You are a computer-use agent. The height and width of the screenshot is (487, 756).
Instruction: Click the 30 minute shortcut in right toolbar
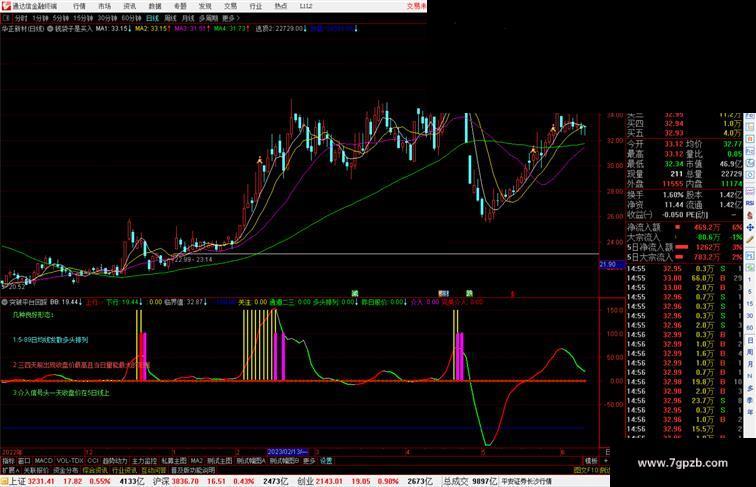(x=750, y=316)
